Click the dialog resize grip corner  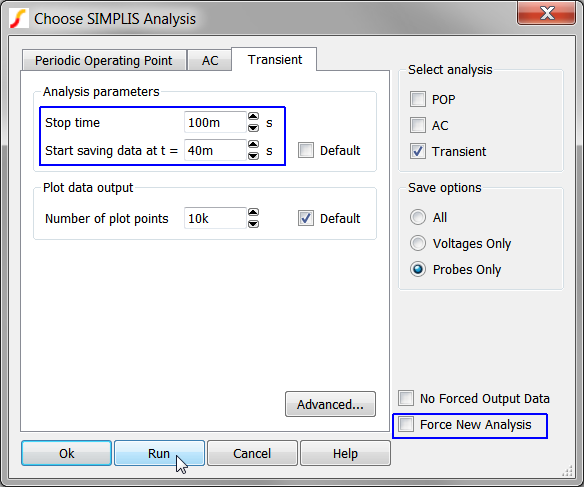568,471
